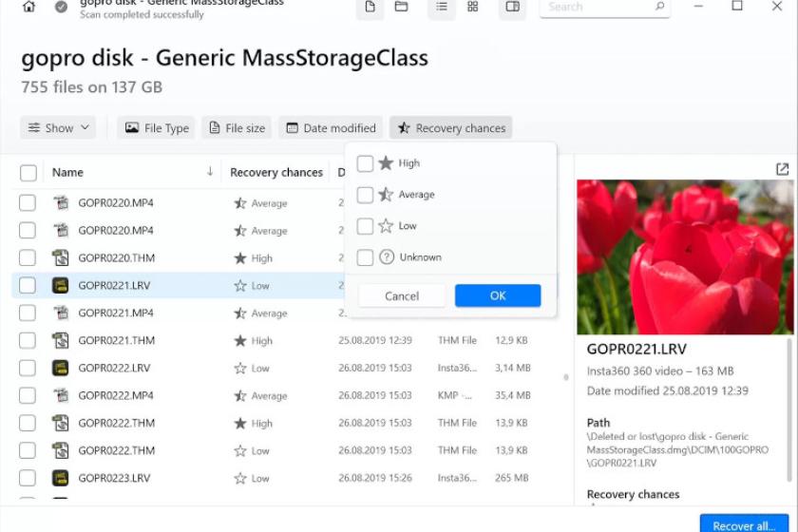Collapse the Recovery chances filter
The image size is (798, 532).
tap(451, 128)
